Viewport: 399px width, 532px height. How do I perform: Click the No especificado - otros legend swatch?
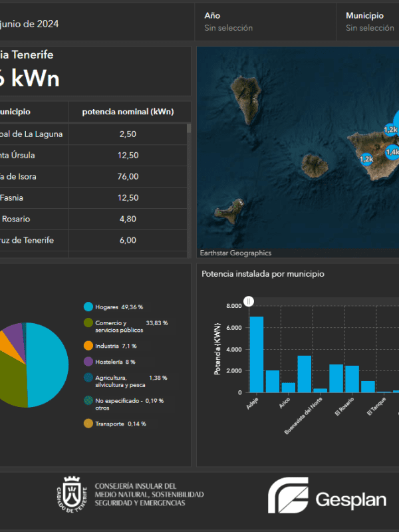click(x=88, y=401)
